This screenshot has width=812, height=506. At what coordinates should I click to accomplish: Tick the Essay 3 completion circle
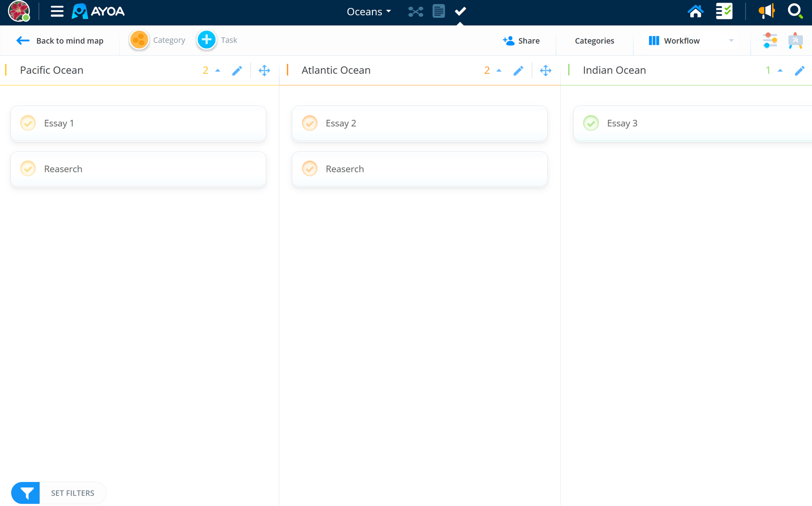pyautogui.click(x=591, y=123)
